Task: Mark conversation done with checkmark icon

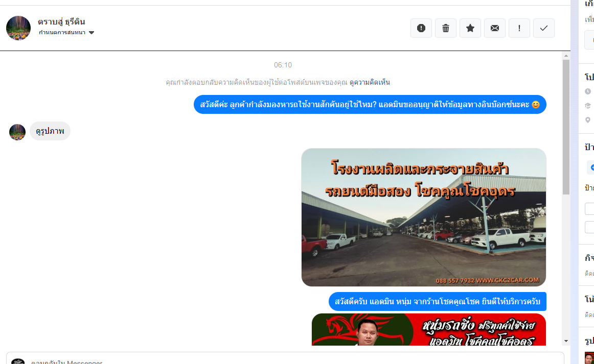Action: tap(543, 28)
